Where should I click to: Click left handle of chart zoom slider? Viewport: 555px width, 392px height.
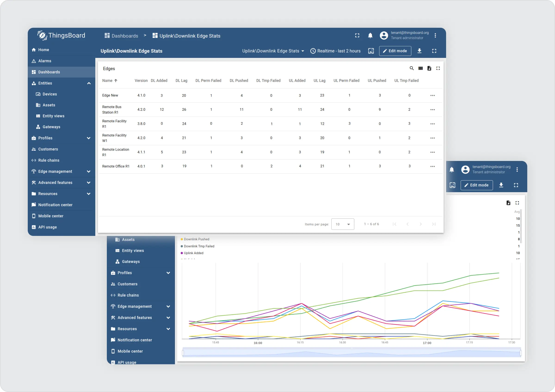point(183,353)
